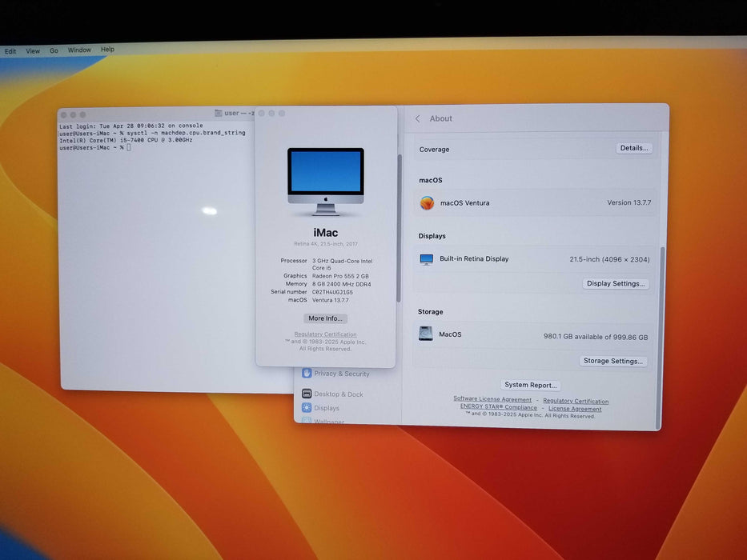Click the Last login line in Terminal
Screen dimensions: 747x560
[131, 126]
